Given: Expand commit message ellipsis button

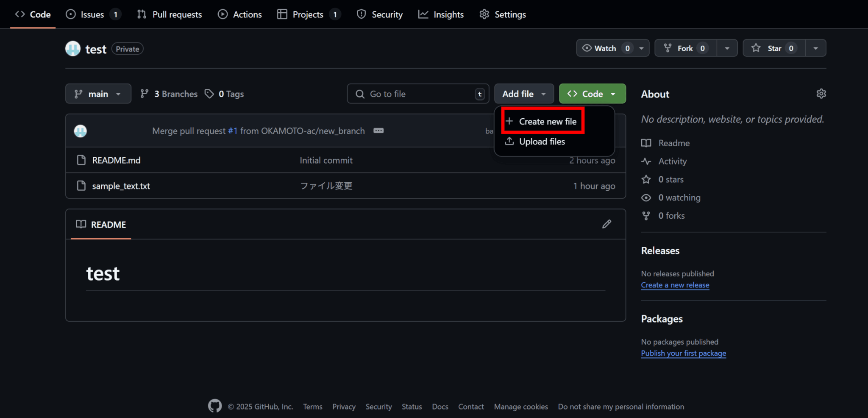Looking at the screenshot, I should (378, 131).
